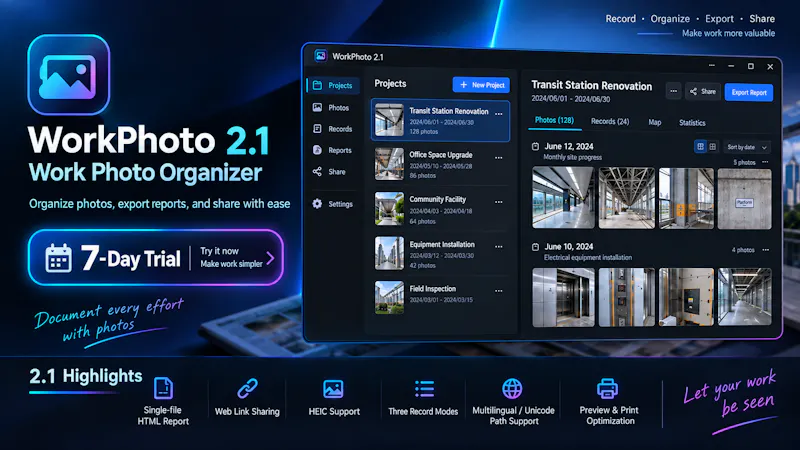The width and height of the screenshot is (800, 450).
Task: Open the June 12 steel roof truss photo
Action: click(x=627, y=198)
